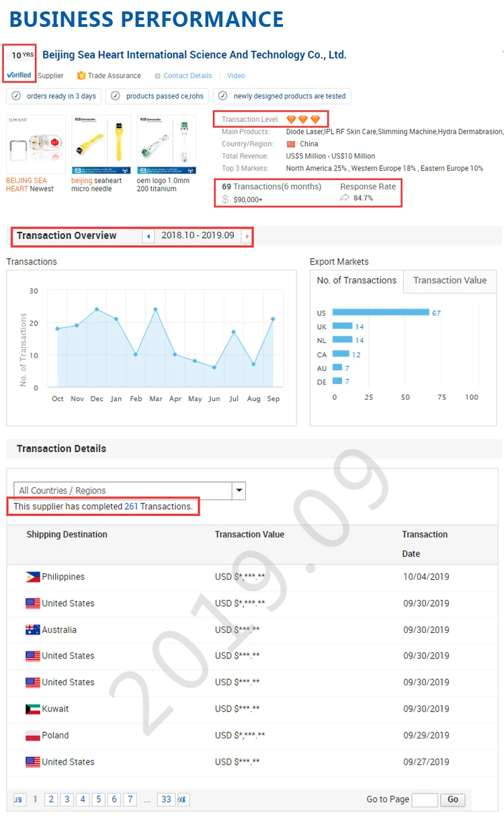
Task: Click the Philippines flag in transaction list
Action: coord(32,577)
